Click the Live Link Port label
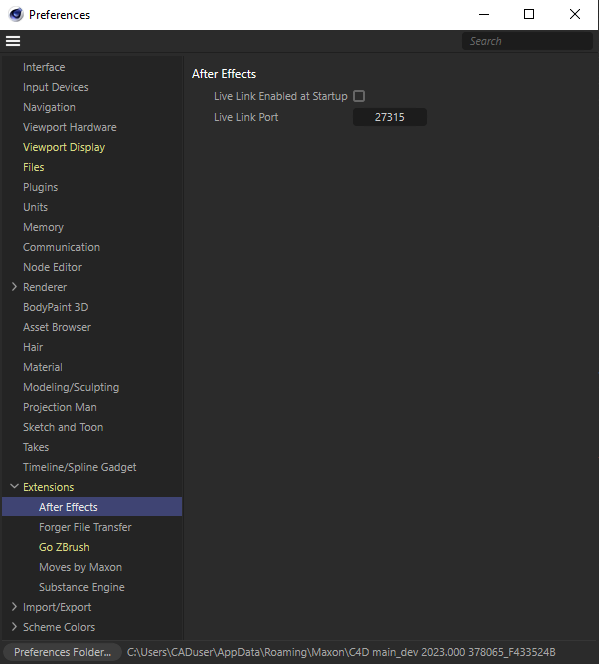The image size is (599, 664). tap(246, 117)
